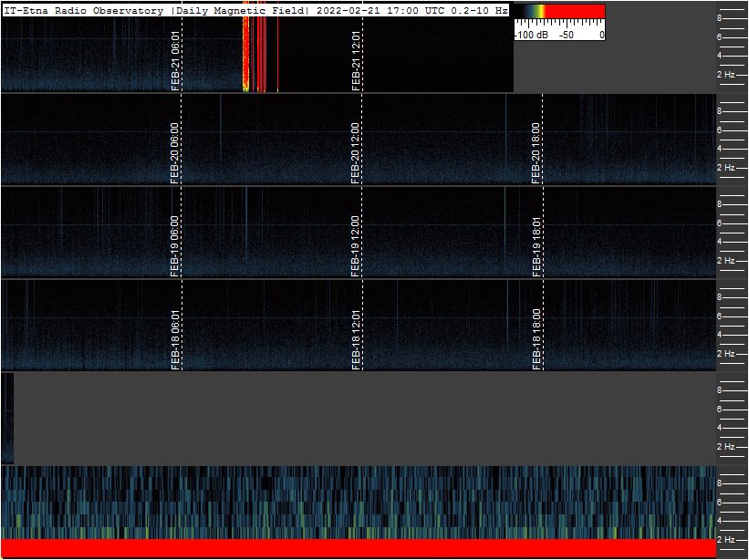Click the small spectrogram strip in the gray row
The width and height of the screenshot is (749, 560).
point(7,419)
